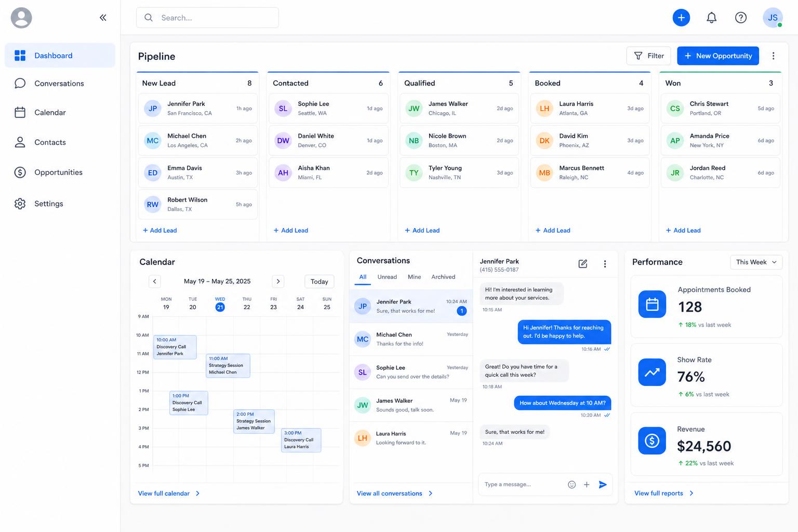Click Tyler Young's TY avatar in Qualified column

click(x=414, y=173)
